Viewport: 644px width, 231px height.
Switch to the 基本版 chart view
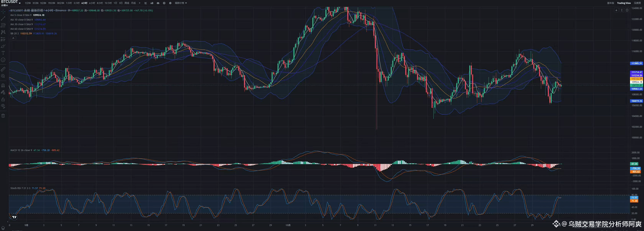pos(611,3)
